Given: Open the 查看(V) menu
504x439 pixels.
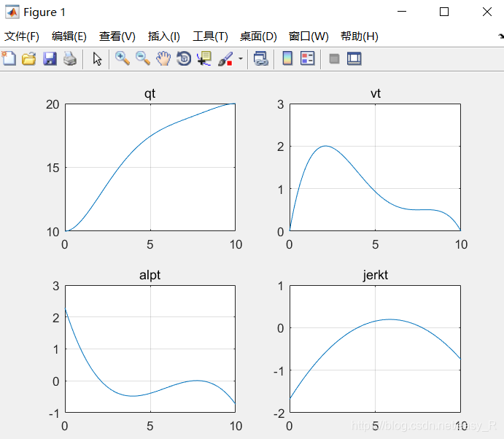Looking at the screenshot, I should coord(117,36).
